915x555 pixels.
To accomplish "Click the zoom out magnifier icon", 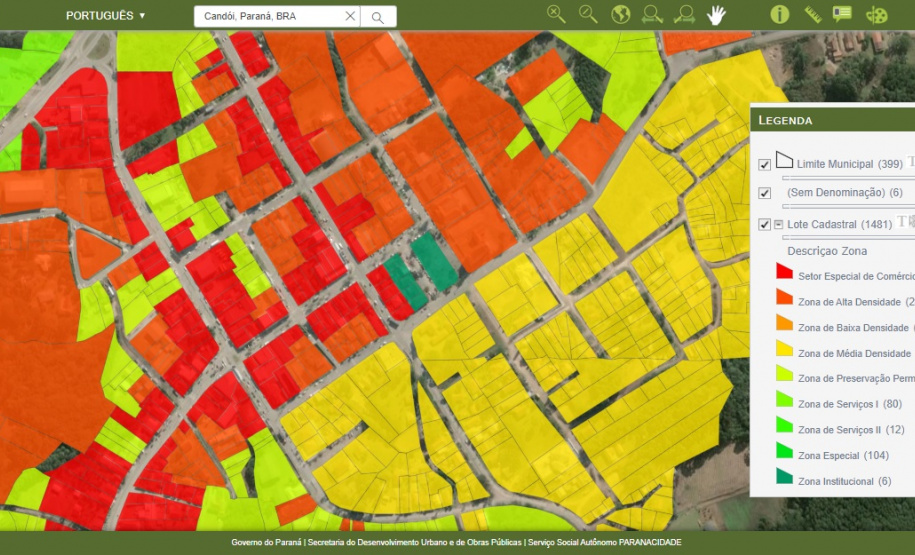I will click(588, 15).
